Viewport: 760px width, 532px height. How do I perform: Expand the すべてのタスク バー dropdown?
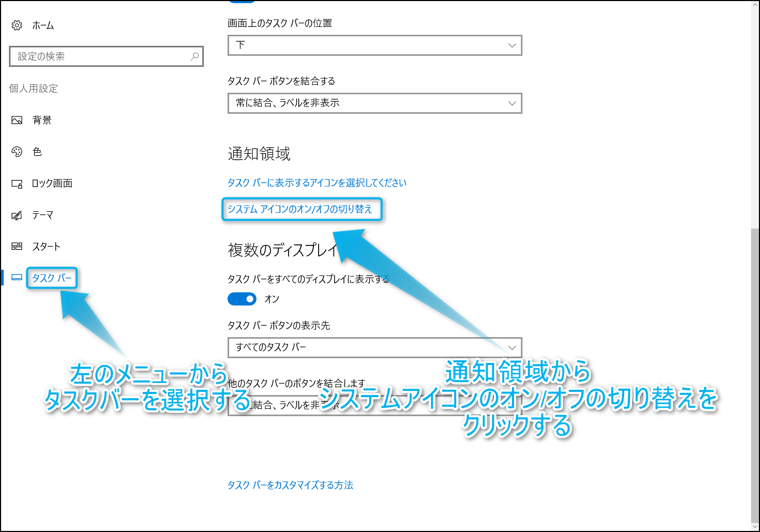(374, 348)
